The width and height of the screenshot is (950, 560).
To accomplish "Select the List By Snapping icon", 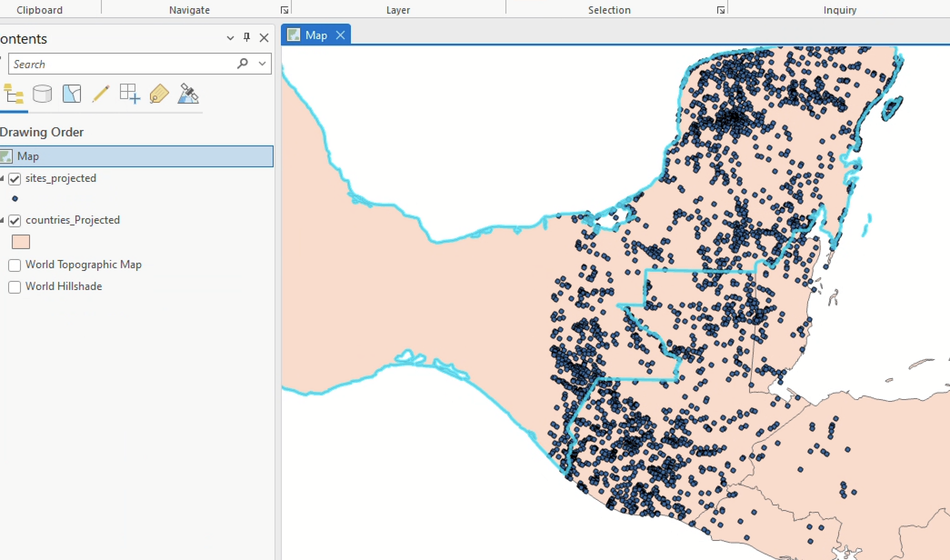I will pyautogui.click(x=129, y=94).
